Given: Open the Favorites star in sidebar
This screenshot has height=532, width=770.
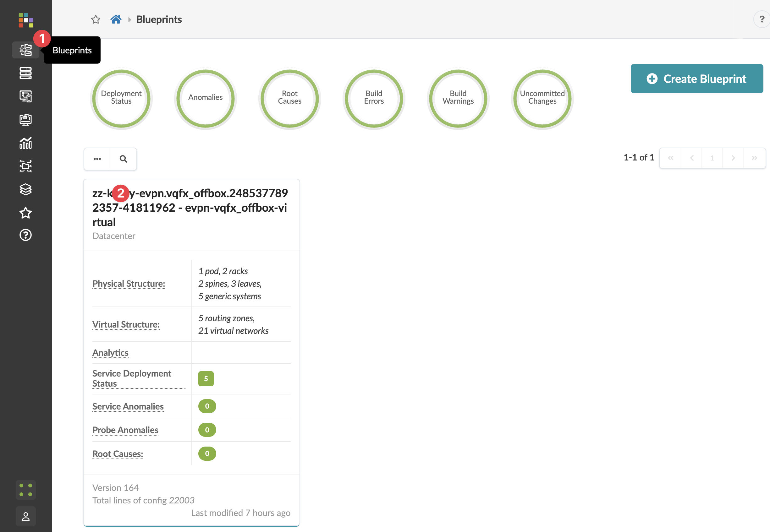Looking at the screenshot, I should (x=25, y=213).
